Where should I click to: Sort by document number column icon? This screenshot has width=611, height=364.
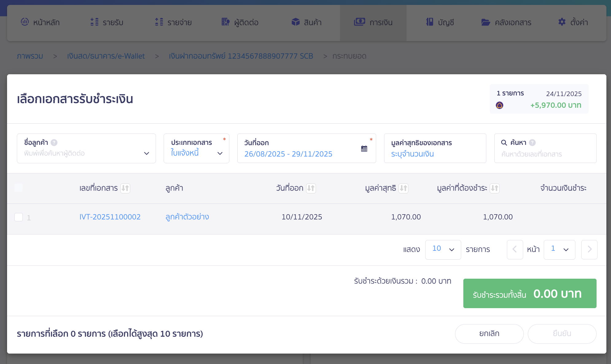click(125, 188)
